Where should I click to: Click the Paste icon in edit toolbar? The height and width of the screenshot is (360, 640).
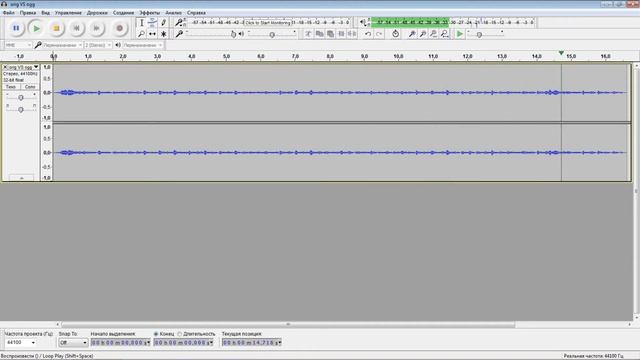(x=330, y=34)
